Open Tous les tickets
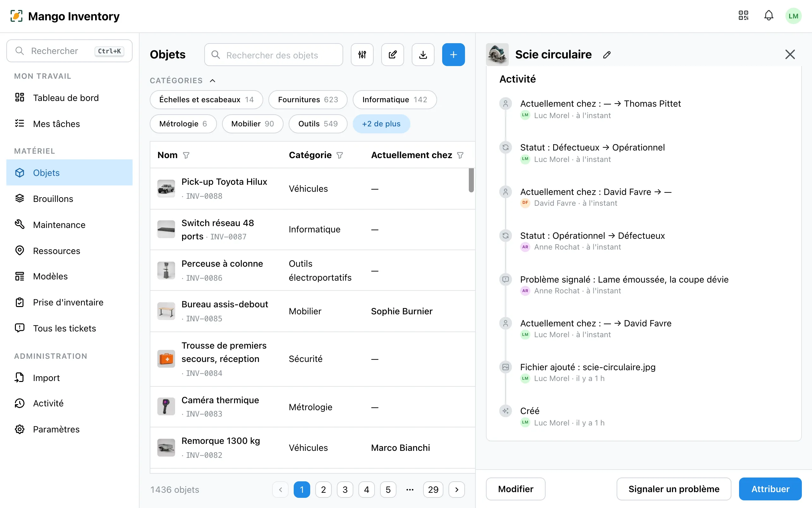 coord(69,328)
